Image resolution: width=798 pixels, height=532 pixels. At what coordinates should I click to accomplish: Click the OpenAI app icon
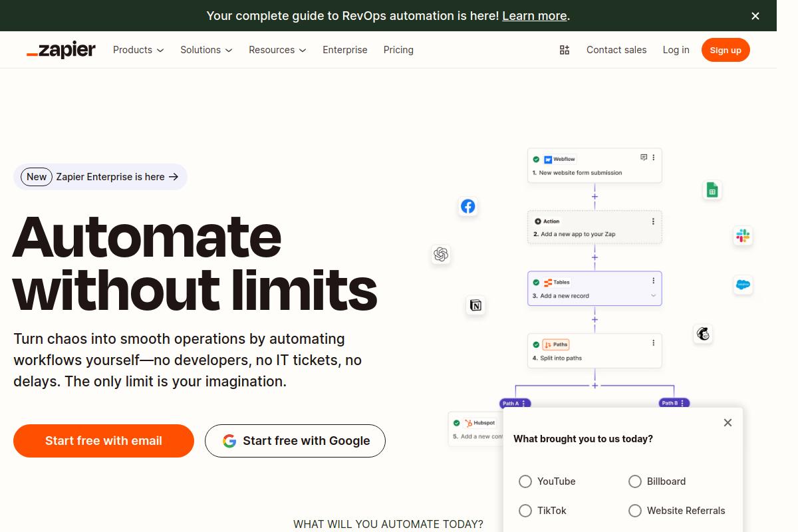(441, 254)
